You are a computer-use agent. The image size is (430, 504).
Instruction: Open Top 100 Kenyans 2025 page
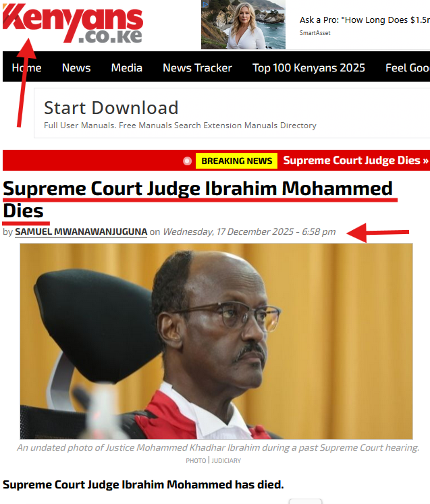(308, 68)
